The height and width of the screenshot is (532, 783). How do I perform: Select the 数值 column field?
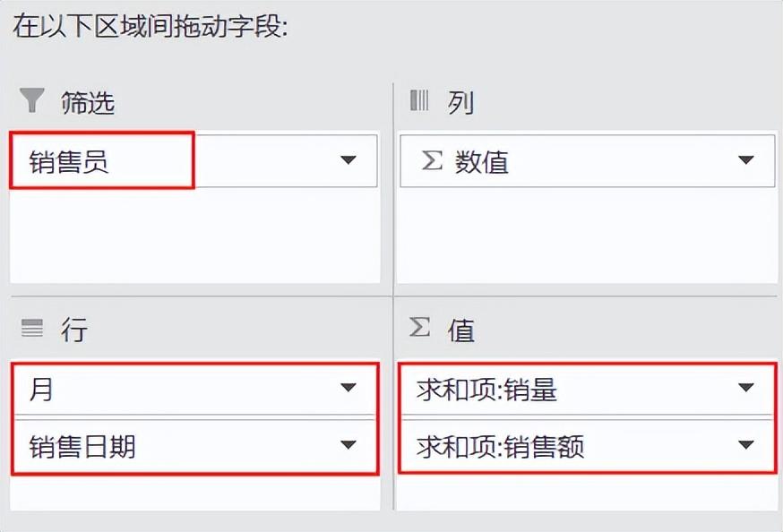482,161
